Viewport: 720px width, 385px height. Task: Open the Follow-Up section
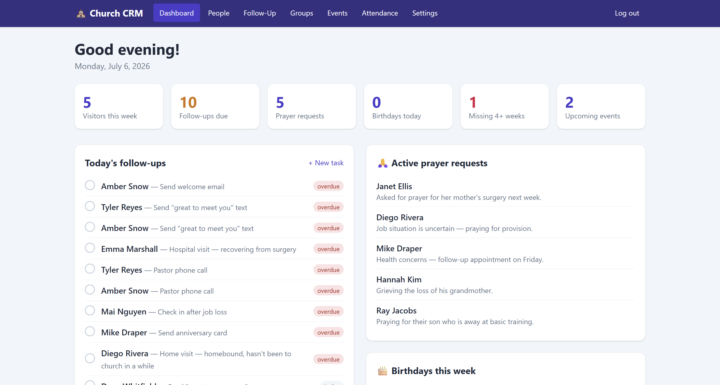(259, 13)
